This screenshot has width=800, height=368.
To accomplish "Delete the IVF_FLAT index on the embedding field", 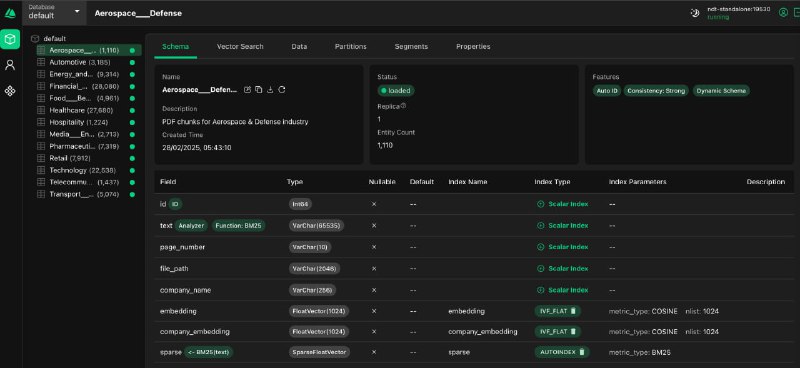I will 572,311.
